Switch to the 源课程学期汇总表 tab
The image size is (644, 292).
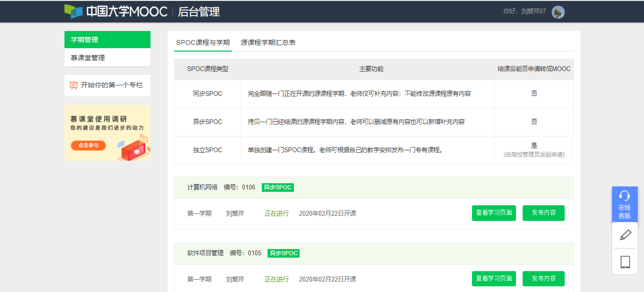click(268, 42)
